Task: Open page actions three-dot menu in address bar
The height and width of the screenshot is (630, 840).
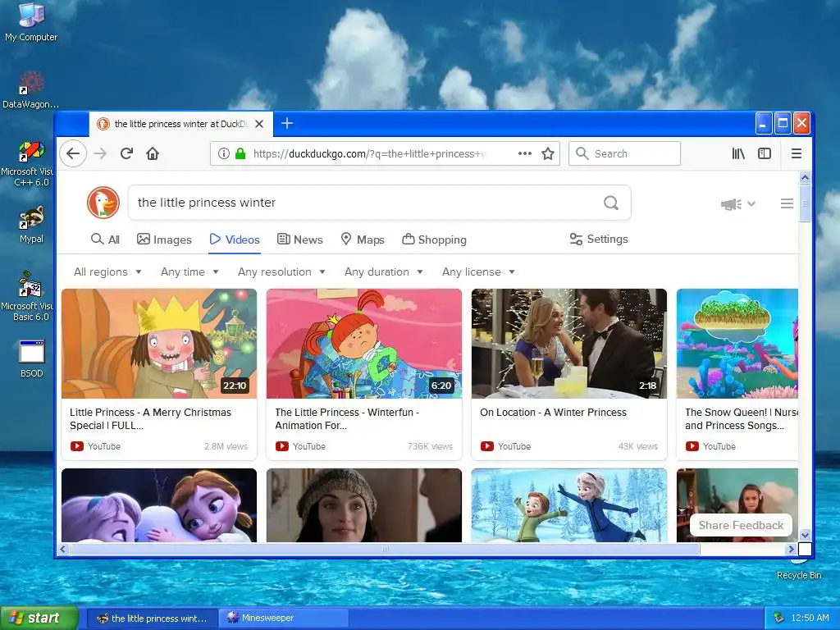Action: coord(525,153)
